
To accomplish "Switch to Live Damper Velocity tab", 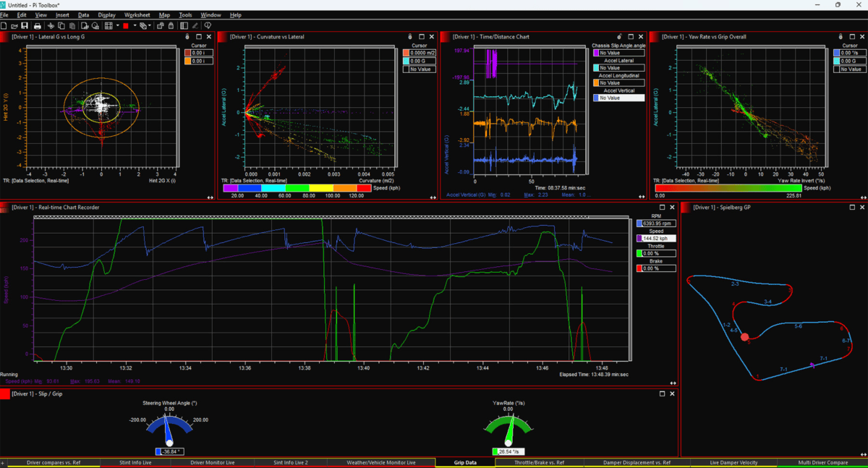I will point(733,462).
